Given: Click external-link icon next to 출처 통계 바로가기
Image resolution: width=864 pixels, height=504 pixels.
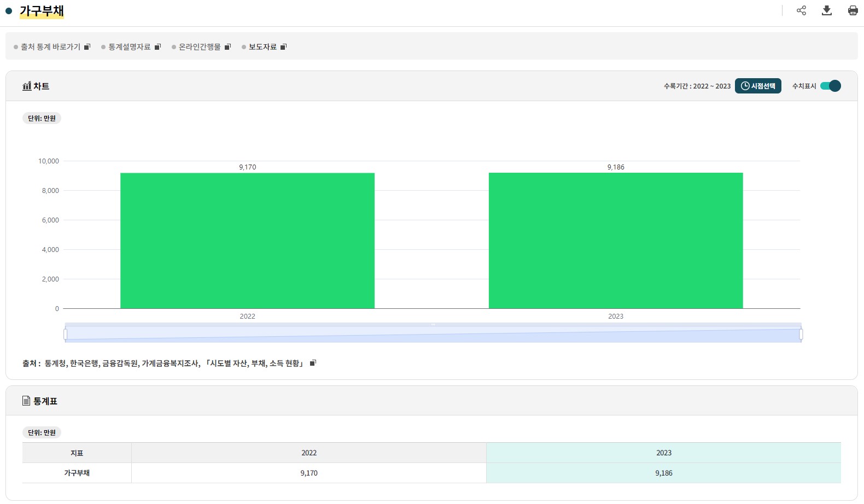Looking at the screenshot, I should [x=87, y=47].
